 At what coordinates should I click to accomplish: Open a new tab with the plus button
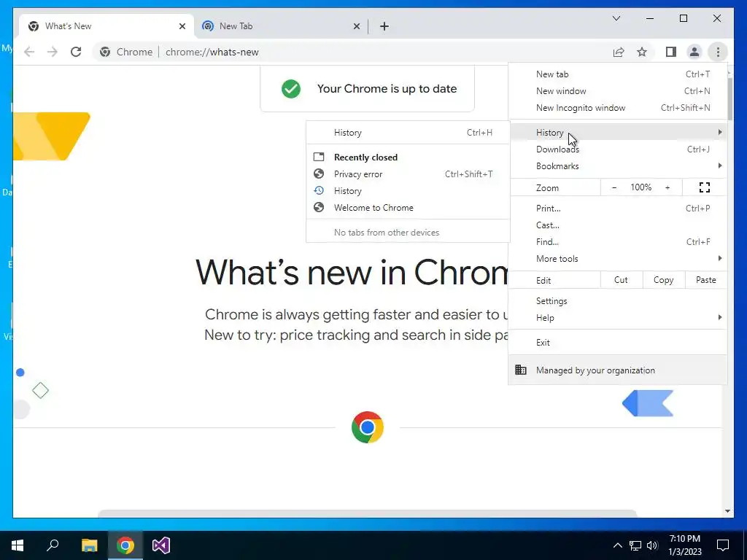(x=384, y=26)
